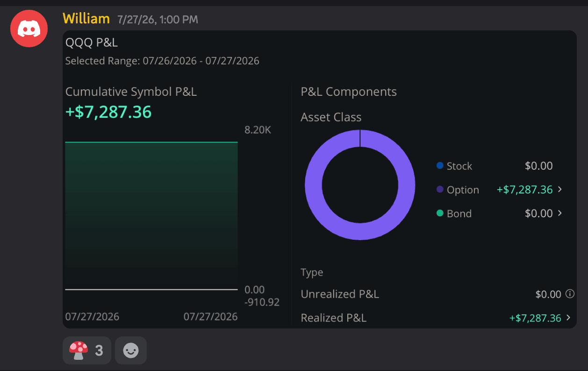Click the Option +$7,287.36 value
This screenshot has width=588, height=371.
click(524, 190)
